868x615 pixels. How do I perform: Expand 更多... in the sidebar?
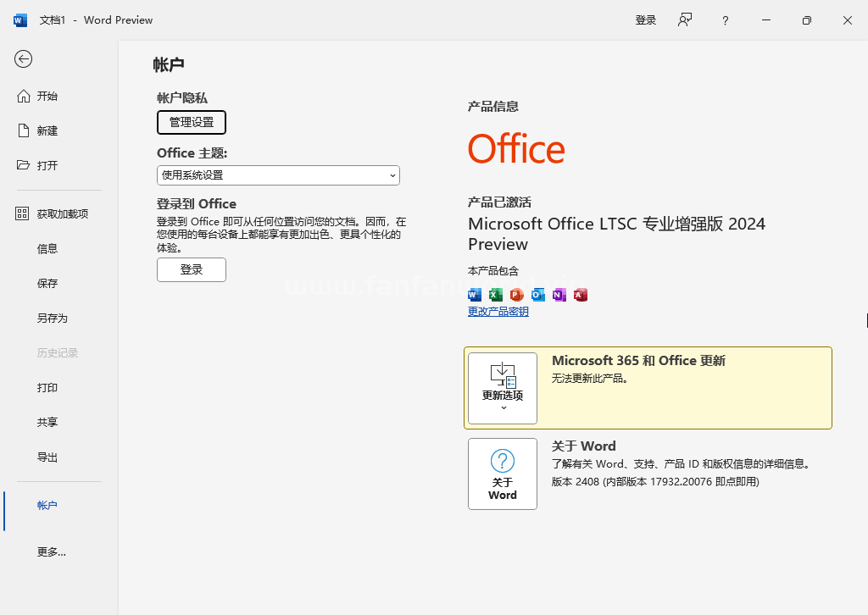point(51,551)
